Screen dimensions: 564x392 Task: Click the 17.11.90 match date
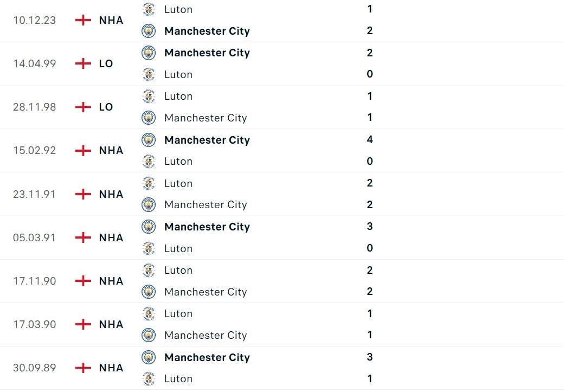tap(34, 281)
